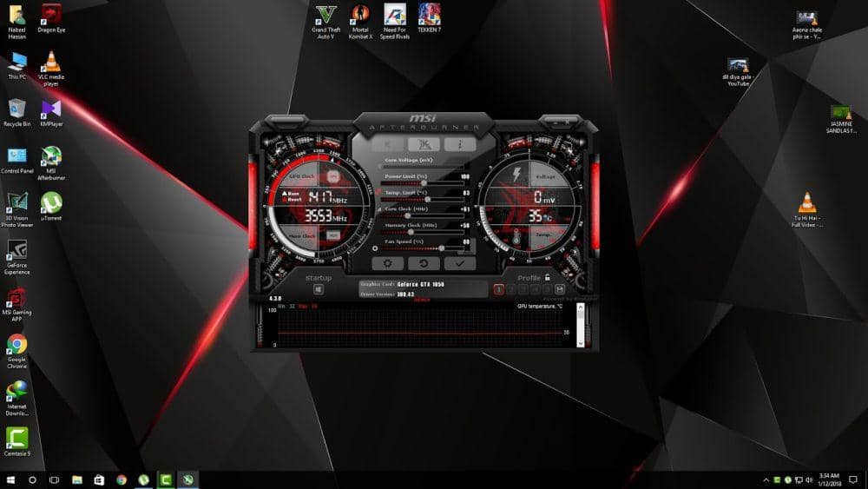Open the Recycle Bin desktop icon

(x=16, y=109)
